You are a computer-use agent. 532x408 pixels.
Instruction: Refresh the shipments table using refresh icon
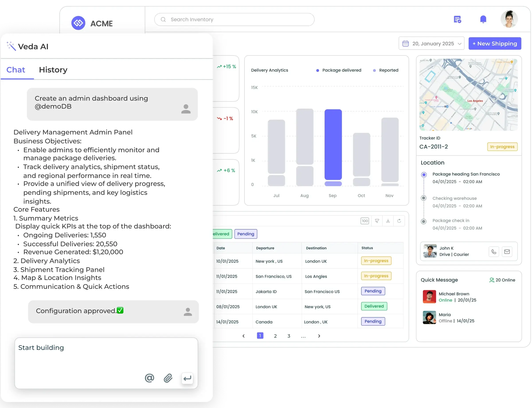(399, 221)
